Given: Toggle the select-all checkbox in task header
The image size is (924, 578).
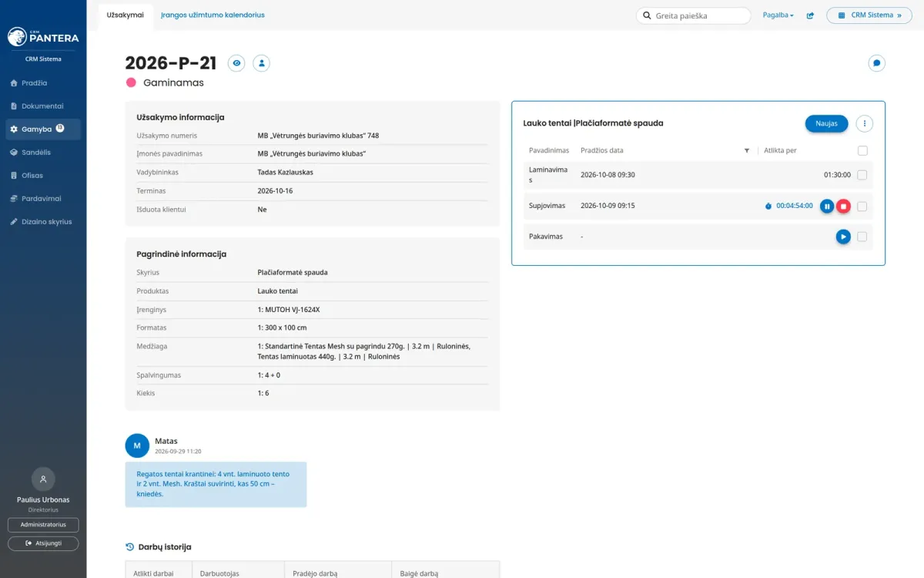Looking at the screenshot, I should (862, 150).
